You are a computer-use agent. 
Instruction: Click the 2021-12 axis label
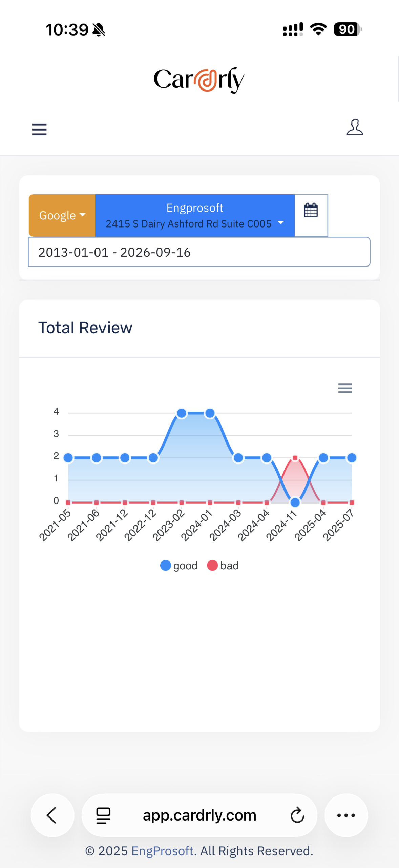(x=112, y=525)
